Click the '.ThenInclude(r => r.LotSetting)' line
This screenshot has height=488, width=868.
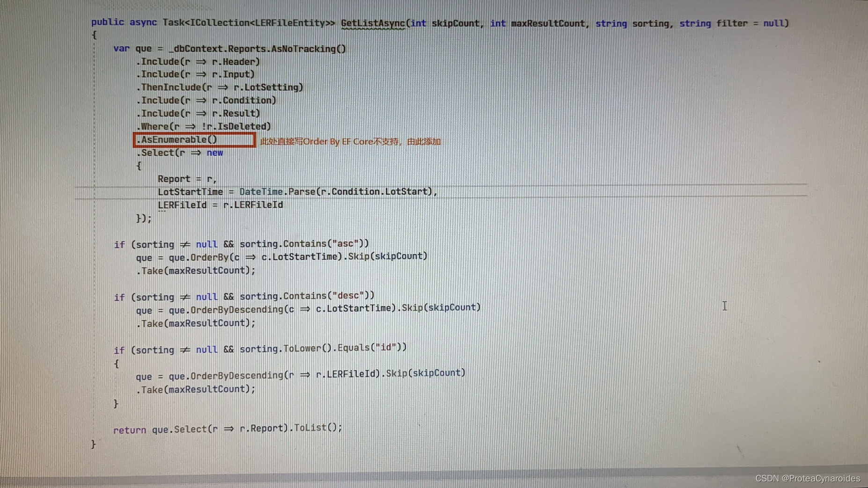point(220,87)
